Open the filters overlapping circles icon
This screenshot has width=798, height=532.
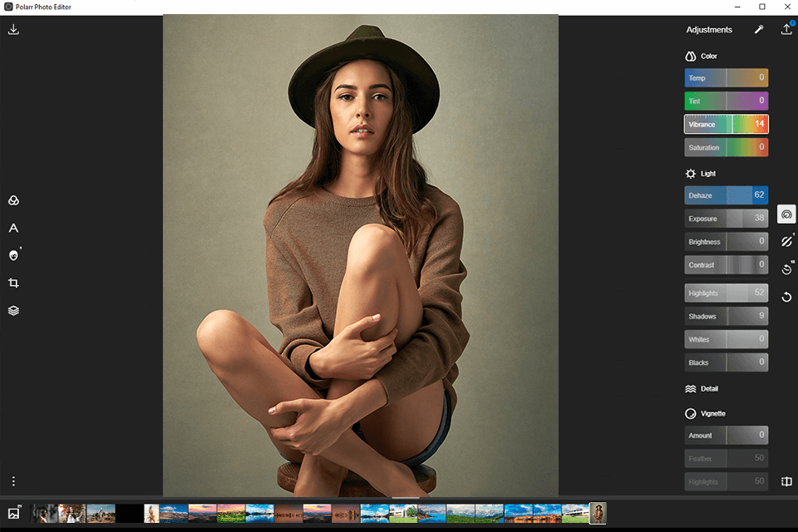(14, 200)
